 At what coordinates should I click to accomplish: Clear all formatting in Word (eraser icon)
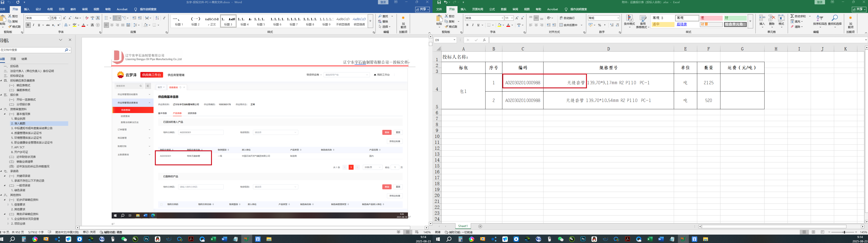tap(87, 18)
